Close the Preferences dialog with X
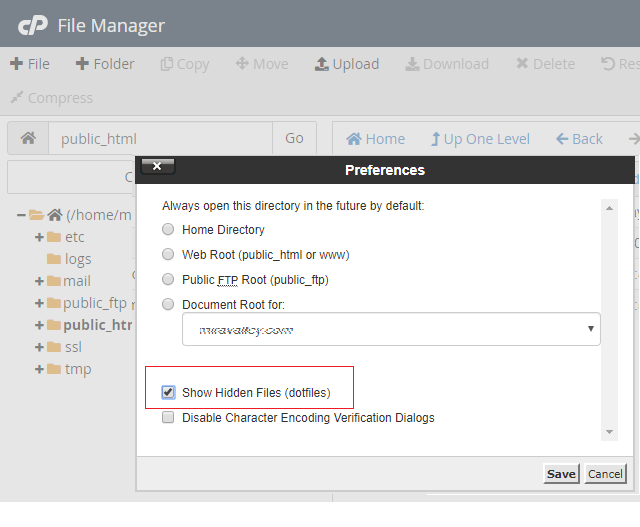Screen dimensions: 640x527 [x=157, y=166]
